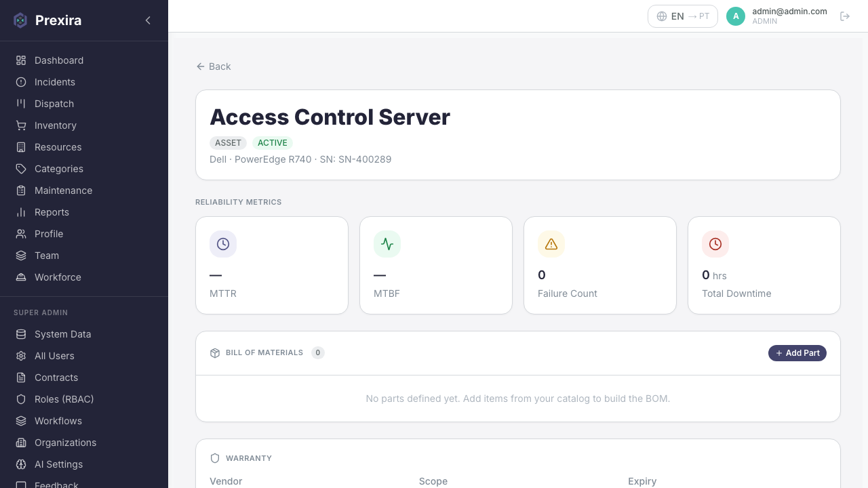Open the Incidents alert icon
The width and height of the screenshot is (868, 488).
[21, 82]
